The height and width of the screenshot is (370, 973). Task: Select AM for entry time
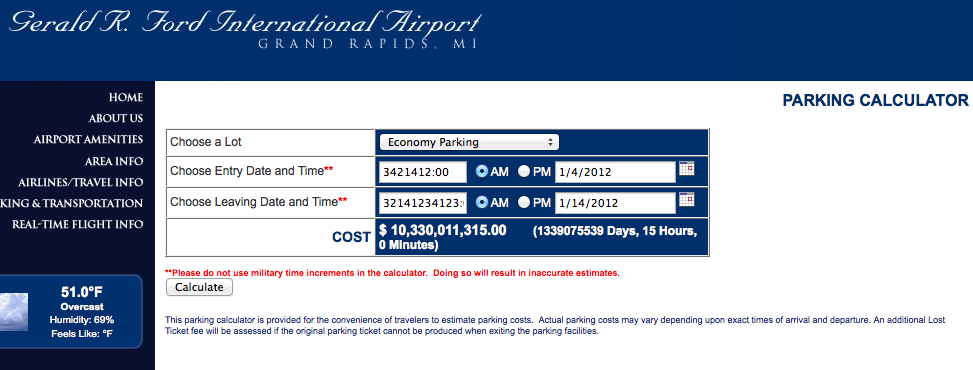tap(482, 172)
